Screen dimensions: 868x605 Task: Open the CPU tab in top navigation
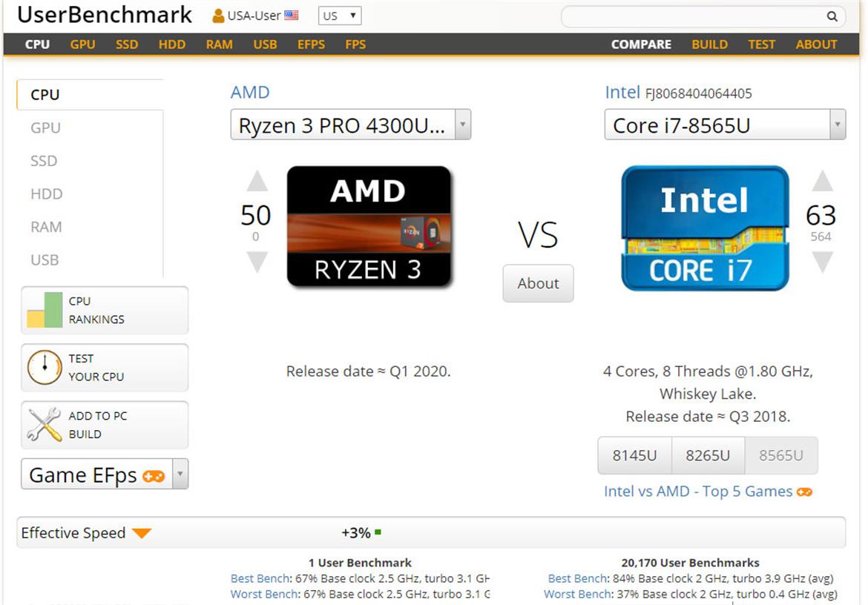click(x=37, y=44)
